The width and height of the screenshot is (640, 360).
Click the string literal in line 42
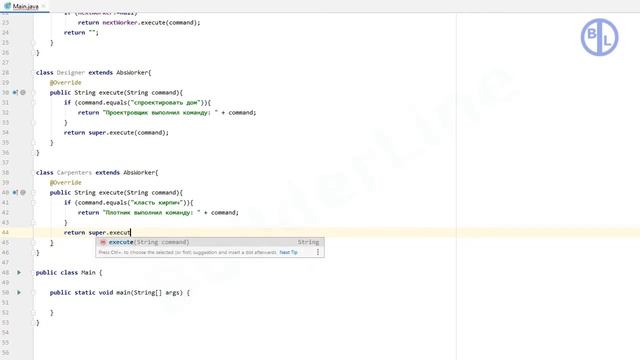[151, 213]
